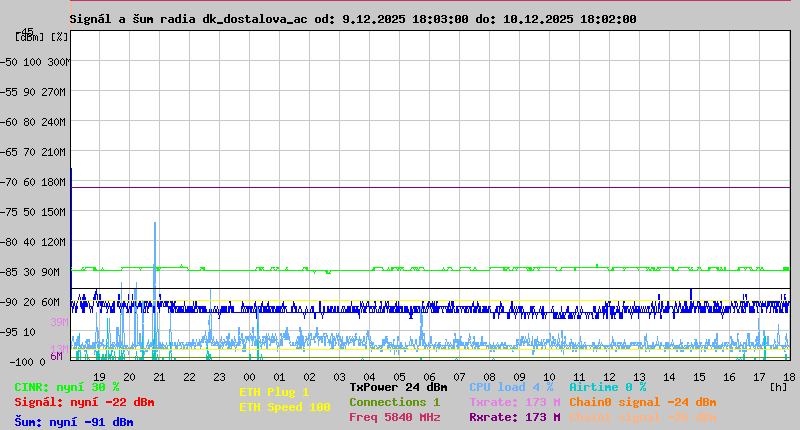Click the green CINR line in the graph
Screen dimensions: 800x430
(431, 269)
